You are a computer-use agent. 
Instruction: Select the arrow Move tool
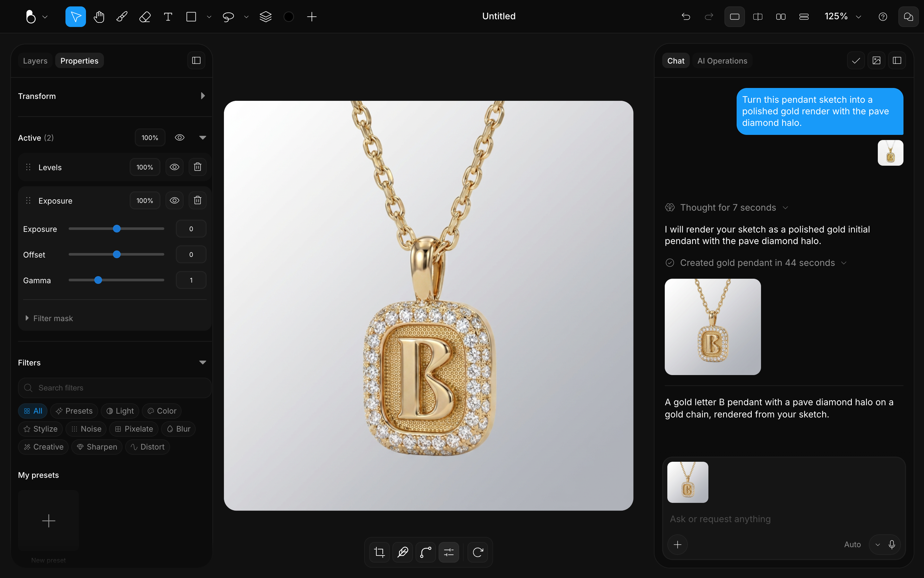[x=76, y=17]
